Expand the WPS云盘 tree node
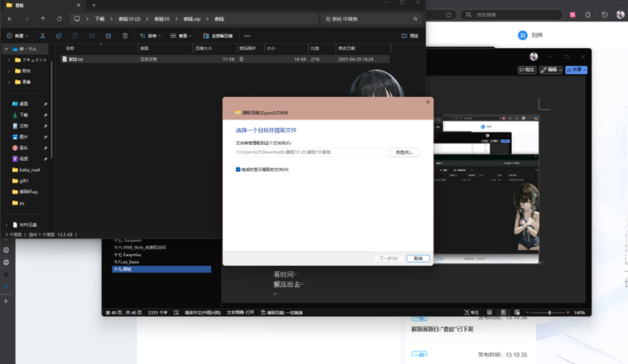Image resolution: width=628 pixels, height=364 pixels. pos(7,225)
